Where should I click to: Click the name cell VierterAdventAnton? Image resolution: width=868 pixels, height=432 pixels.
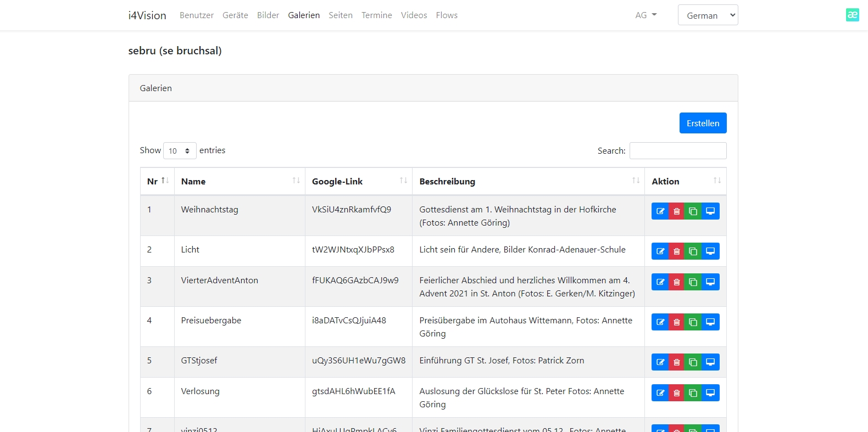tap(240, 287)
